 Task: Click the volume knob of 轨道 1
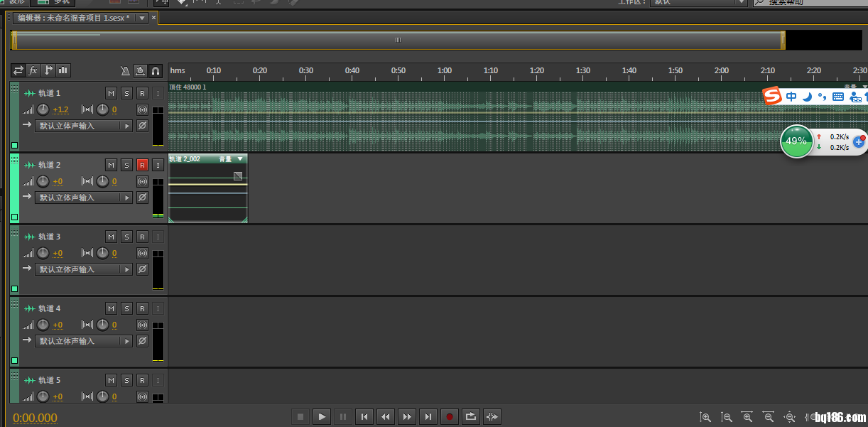43,109
